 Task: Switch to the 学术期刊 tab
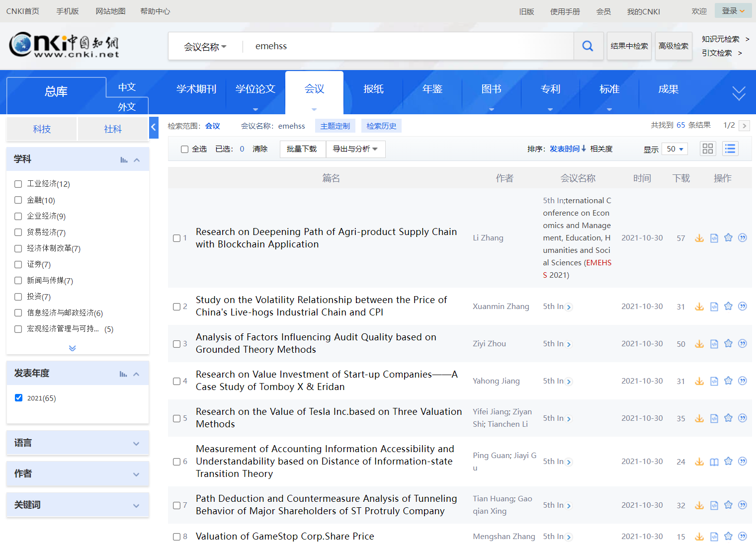196,89
